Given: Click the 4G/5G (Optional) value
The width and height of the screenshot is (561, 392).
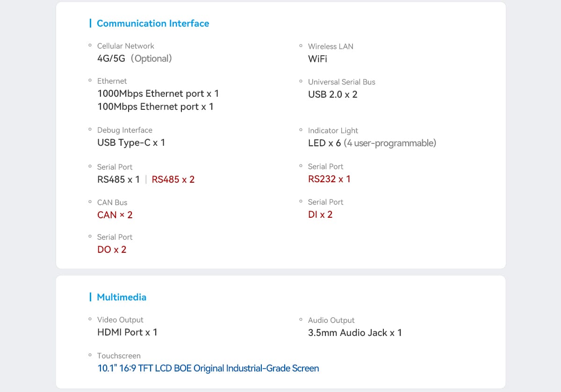Looking at the screenshot, I should click(x=135, y=58).
